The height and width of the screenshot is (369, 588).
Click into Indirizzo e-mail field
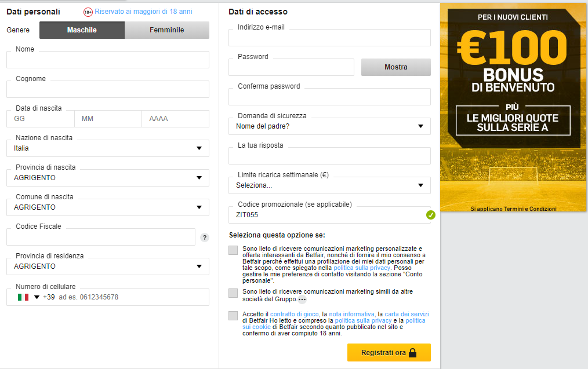(x=329, y=38)
